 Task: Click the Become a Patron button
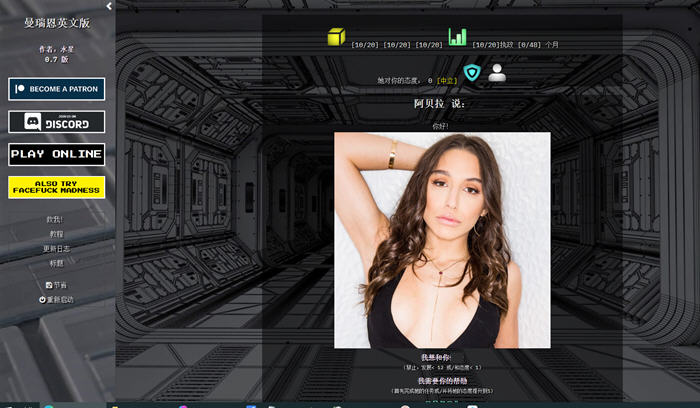[x=57, y=89]
